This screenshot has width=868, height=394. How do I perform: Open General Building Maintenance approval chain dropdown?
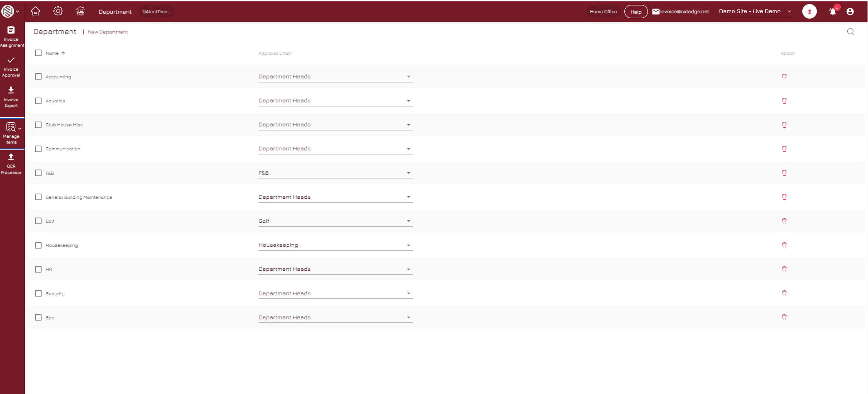click(336, 197)
